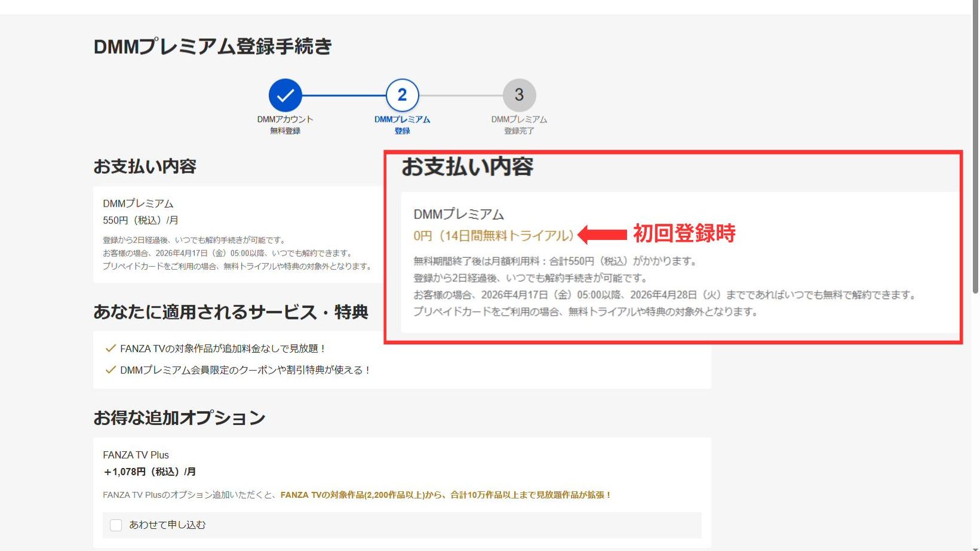Click the gold FANZA TVの対象作品 highlighted text
The width and height of the screenshot is (980, 551).
[446, 495]
